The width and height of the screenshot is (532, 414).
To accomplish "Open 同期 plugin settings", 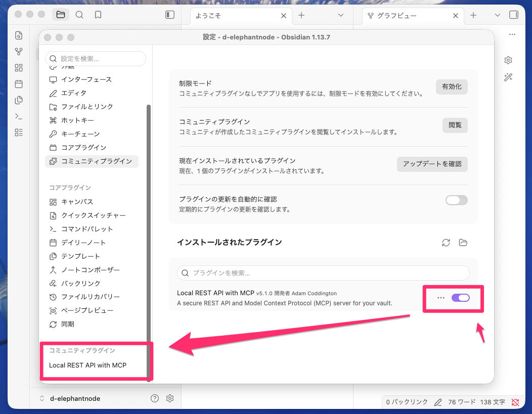I will coord(92,324).
